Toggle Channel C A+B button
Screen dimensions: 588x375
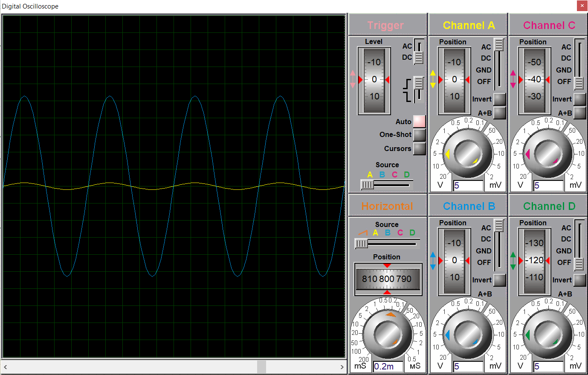[579, 113]
